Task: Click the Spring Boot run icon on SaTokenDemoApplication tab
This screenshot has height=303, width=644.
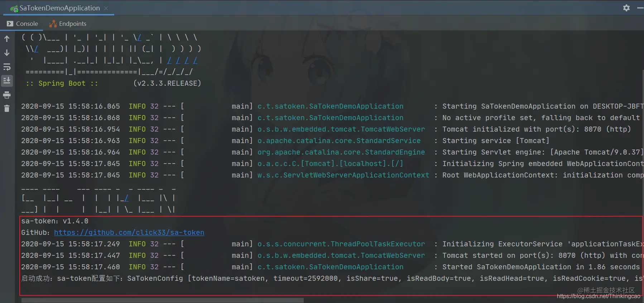Action: [x=14, y=8]
